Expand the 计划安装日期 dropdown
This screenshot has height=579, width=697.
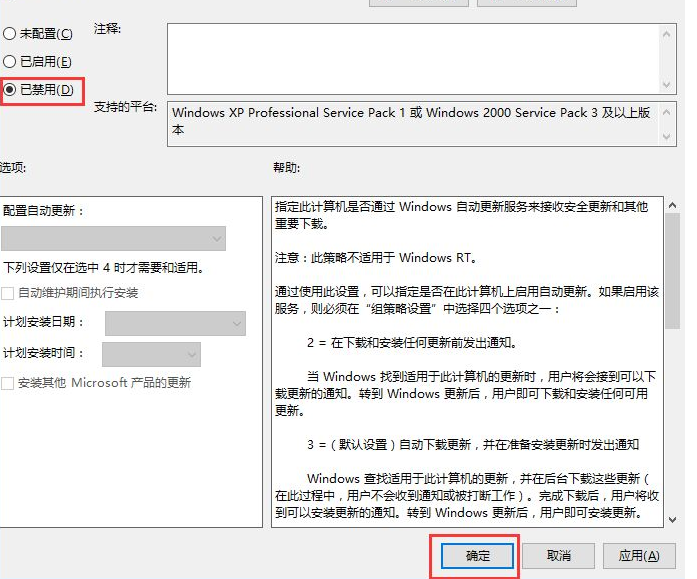175,323
